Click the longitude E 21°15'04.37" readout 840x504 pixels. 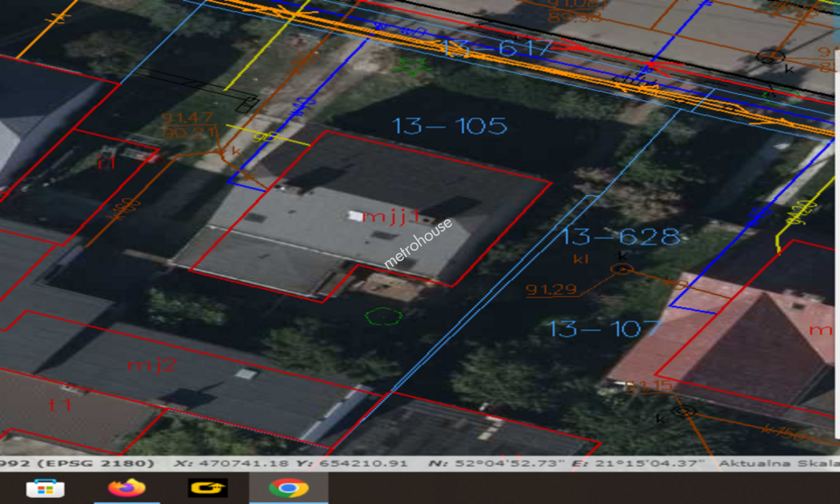coord(637,463)
